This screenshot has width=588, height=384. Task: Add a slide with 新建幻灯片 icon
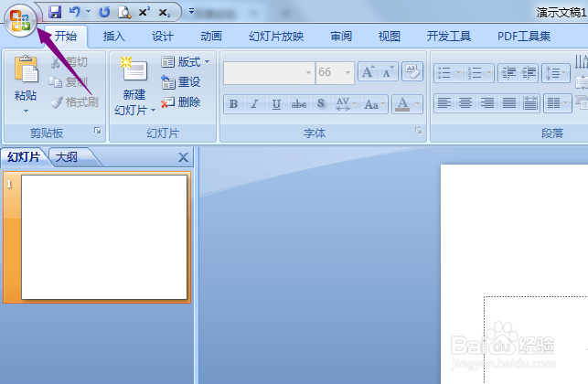134,69
